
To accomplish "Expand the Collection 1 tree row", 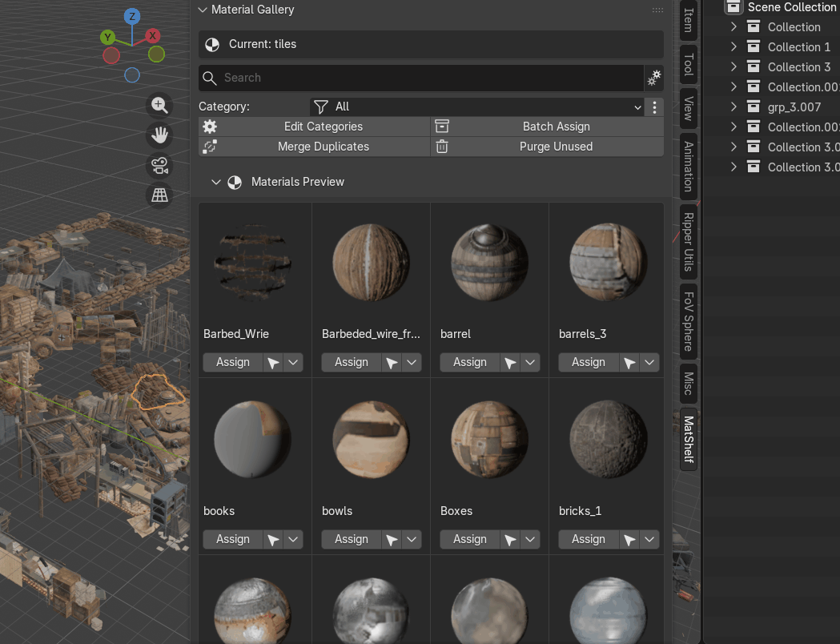I will [x=734, y=47].
